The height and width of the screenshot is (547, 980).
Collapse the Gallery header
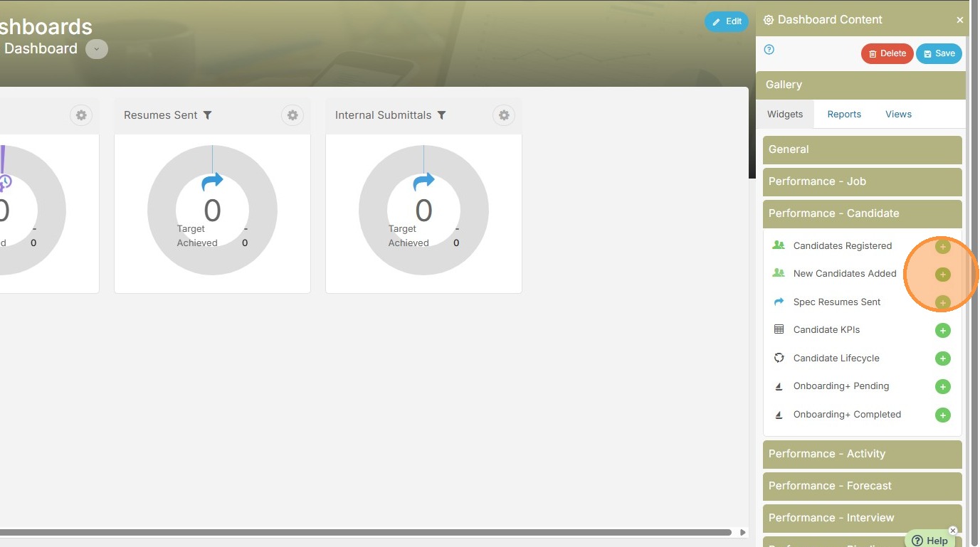pos(861,85)
